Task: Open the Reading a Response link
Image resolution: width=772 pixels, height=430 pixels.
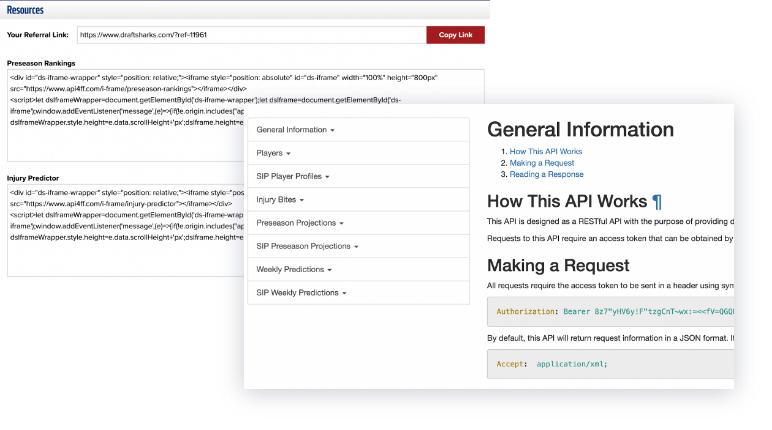Action: (545, 174)
